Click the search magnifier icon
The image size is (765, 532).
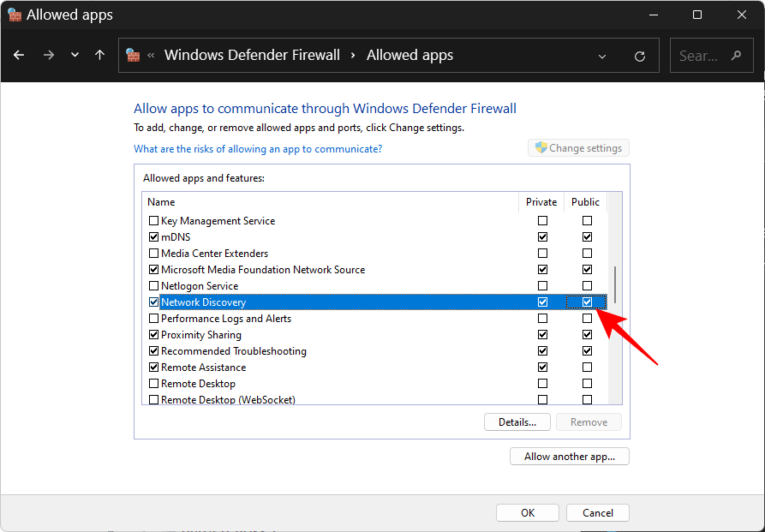(x=735, y=55)
